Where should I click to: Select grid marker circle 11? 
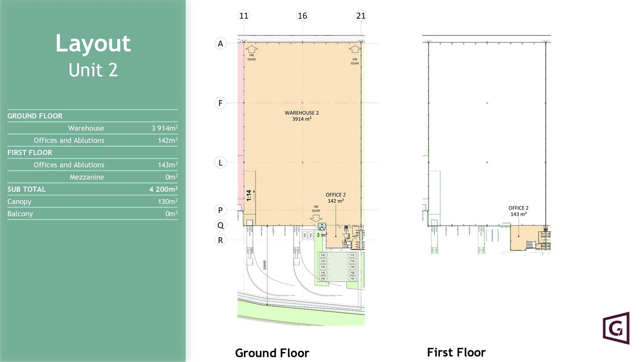click(x=244, y=16)
